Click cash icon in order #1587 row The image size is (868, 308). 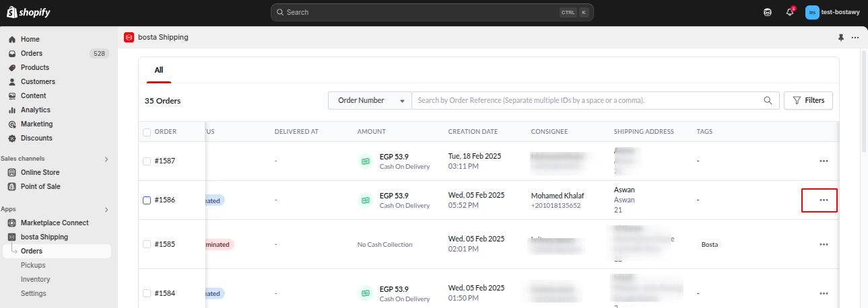(x=365, y=161)
